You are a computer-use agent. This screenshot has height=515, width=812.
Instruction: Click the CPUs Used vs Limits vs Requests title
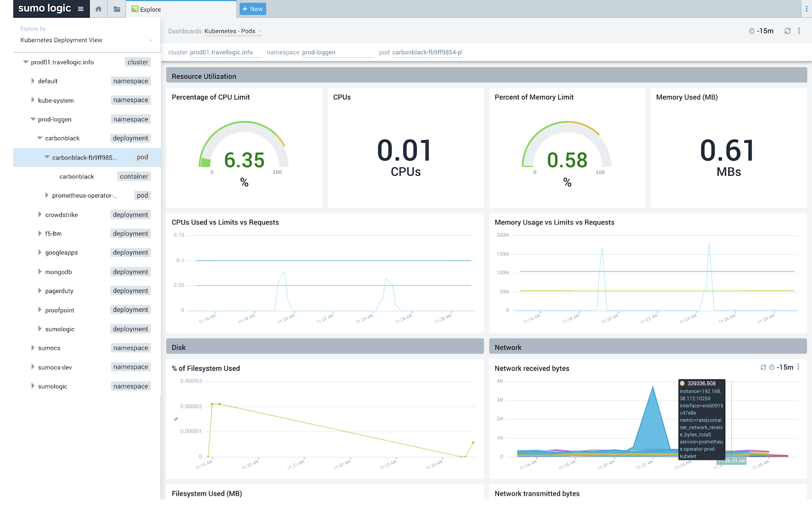[x=225, y=222]
